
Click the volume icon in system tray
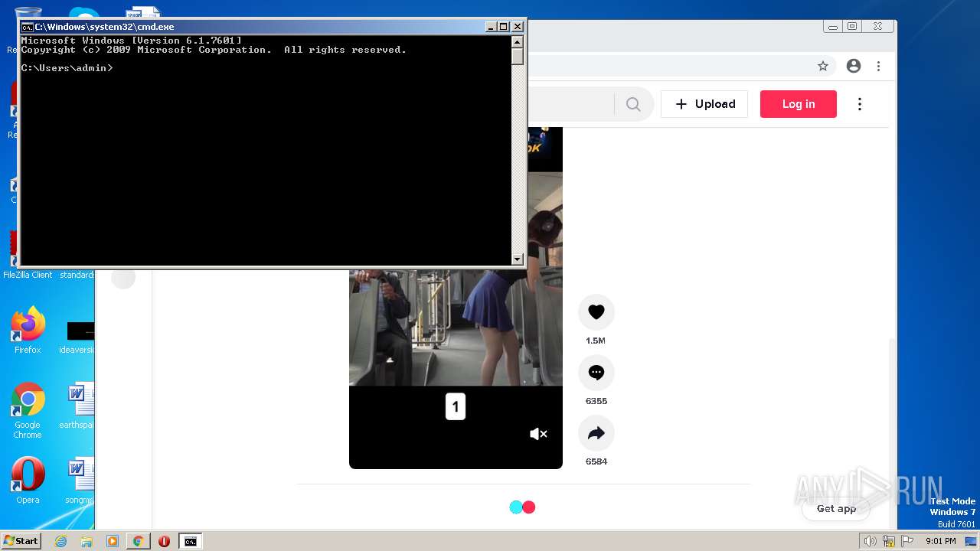(871, 541)
